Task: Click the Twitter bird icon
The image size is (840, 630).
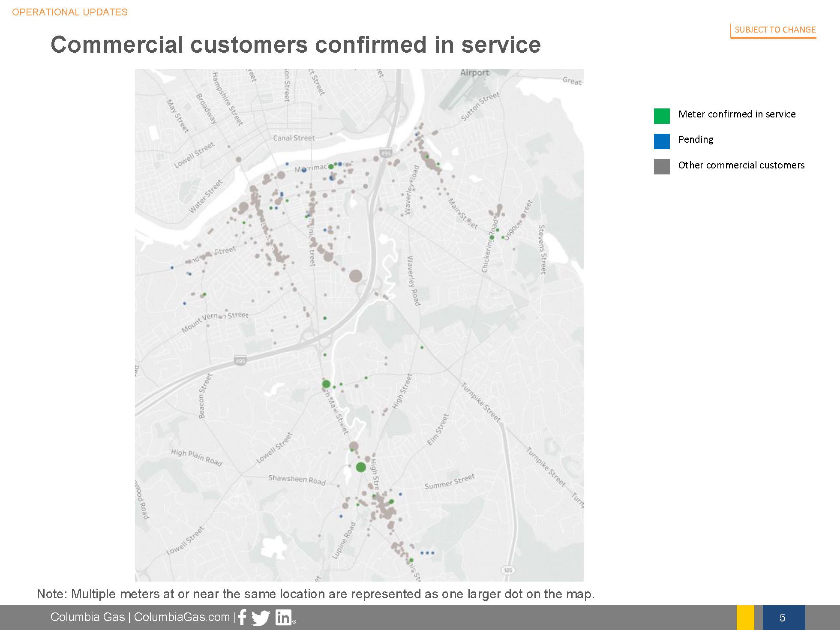Action: tap(261, 618)
